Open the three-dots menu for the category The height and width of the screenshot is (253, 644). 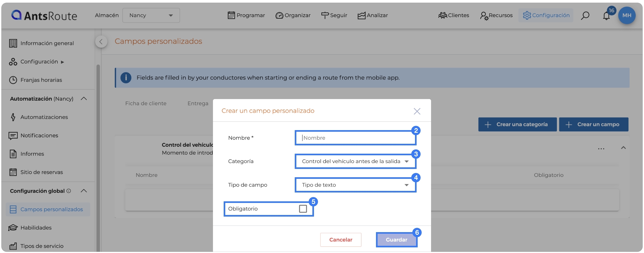601,149
